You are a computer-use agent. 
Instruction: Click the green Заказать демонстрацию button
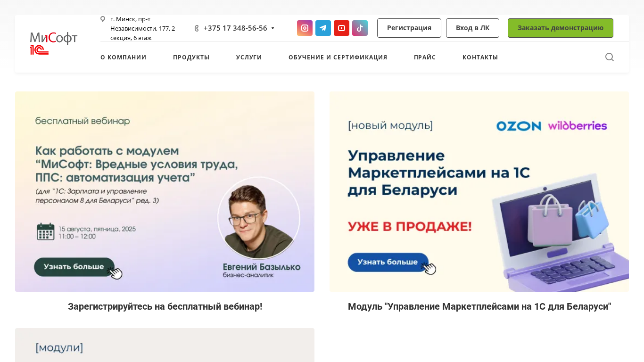click(x=561, y=28)
